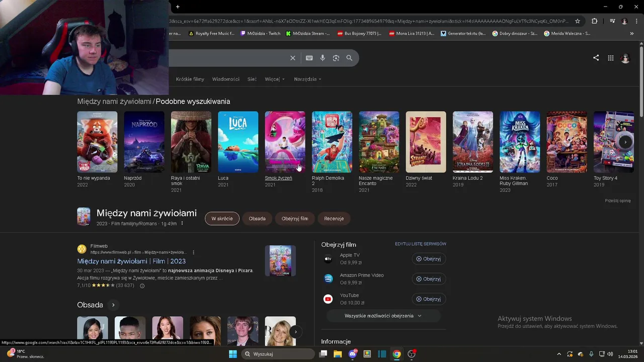Open Discord from the taskbar
This screenshot has height=362, width=644.
tap(353, 354)
